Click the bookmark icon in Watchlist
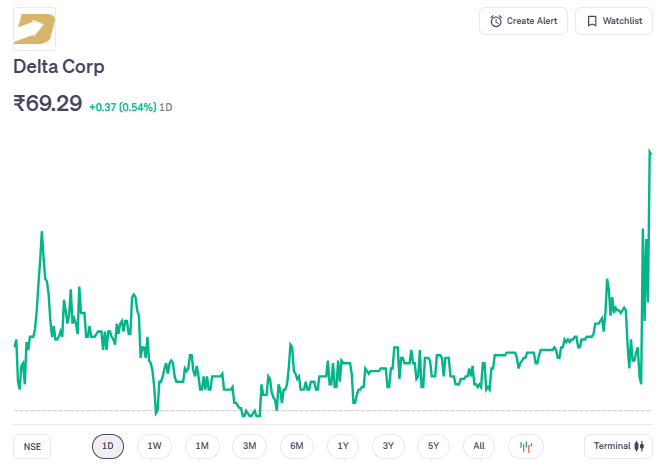The image size is (668, 474). pos(592,21)
